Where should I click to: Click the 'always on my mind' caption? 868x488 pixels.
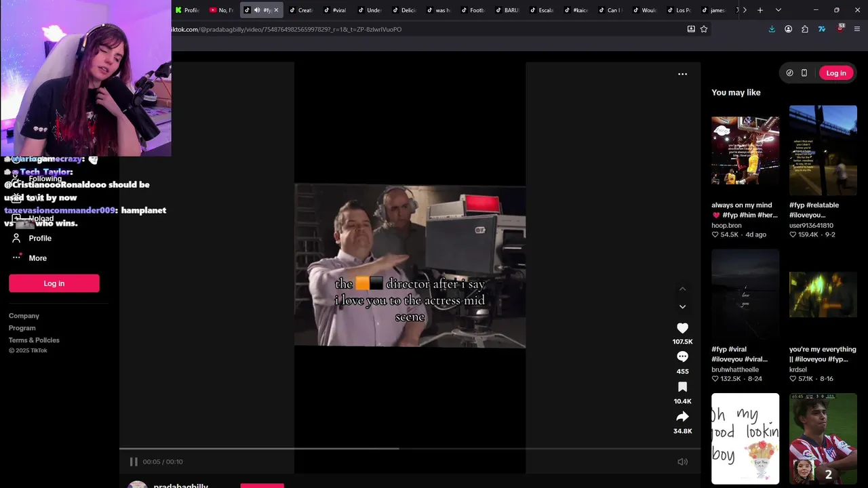point(745,210)
